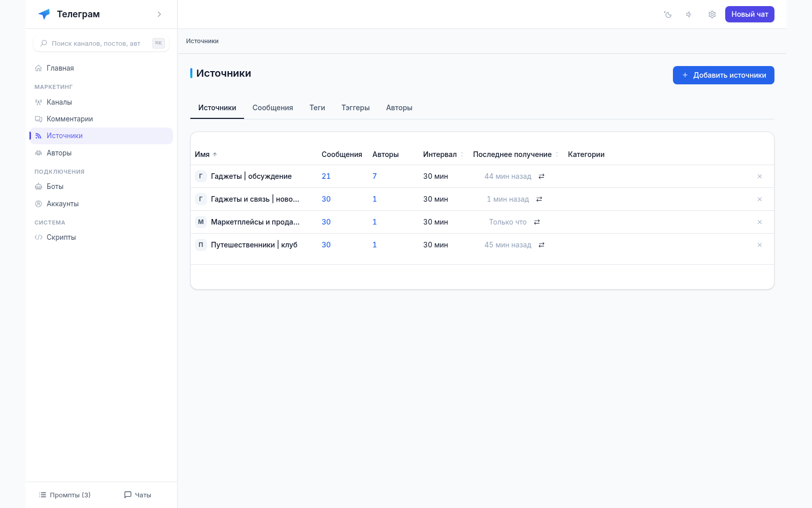Refresh Маркетплейсы source sync icon
This screenshot has width=812, height=508.
coord(537,222)
